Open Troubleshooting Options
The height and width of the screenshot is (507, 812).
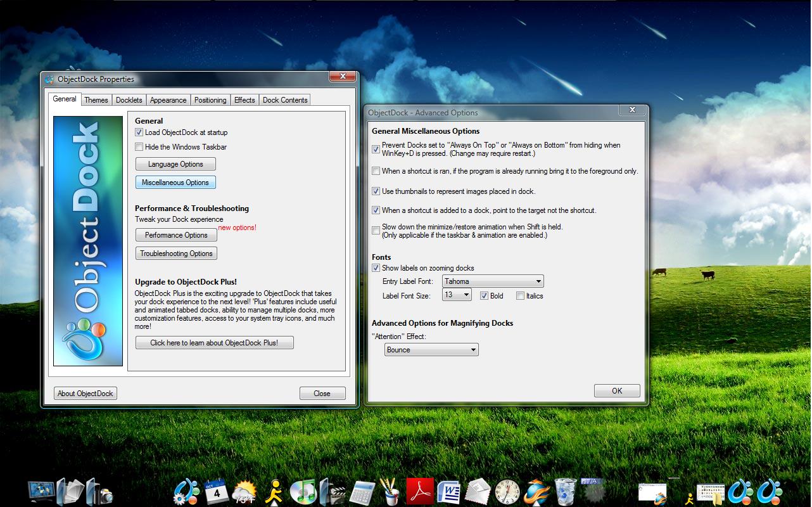pos(176,253)
